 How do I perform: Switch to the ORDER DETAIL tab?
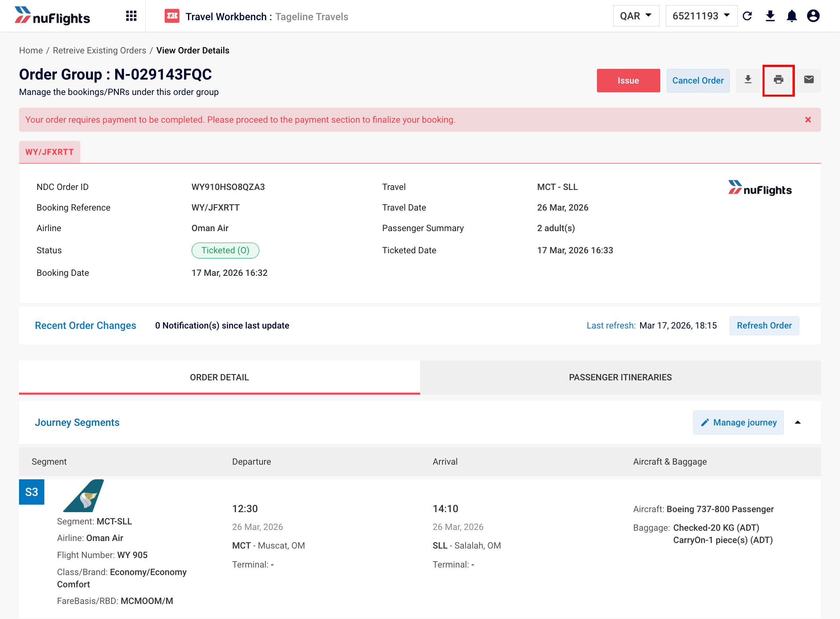point(219,377)
